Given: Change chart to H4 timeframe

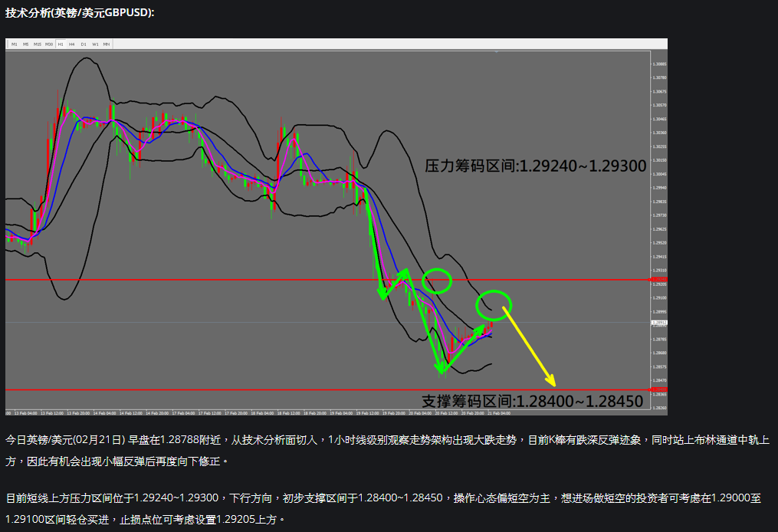Looking at the screenshot, I should point(72,44).
